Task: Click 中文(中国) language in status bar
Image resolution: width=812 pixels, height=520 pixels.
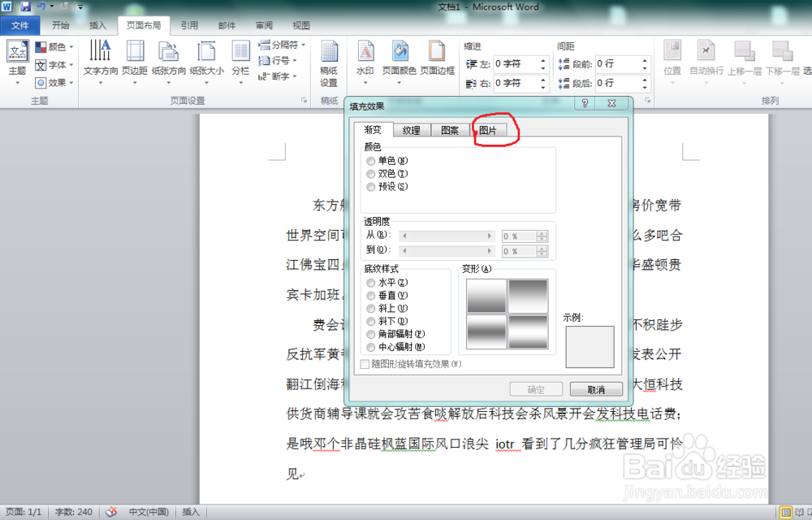Action: click(x=149, y=512)
